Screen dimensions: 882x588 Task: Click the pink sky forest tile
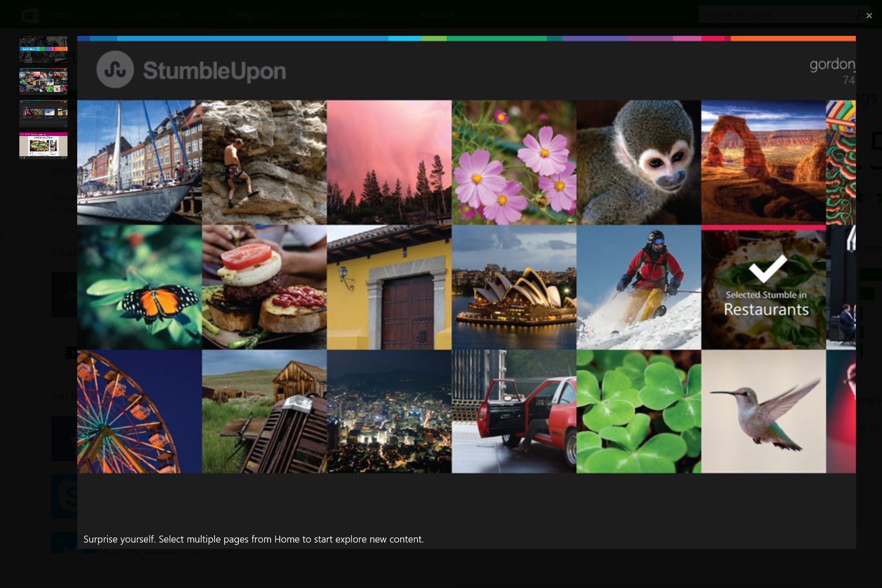tap(389, 163)
